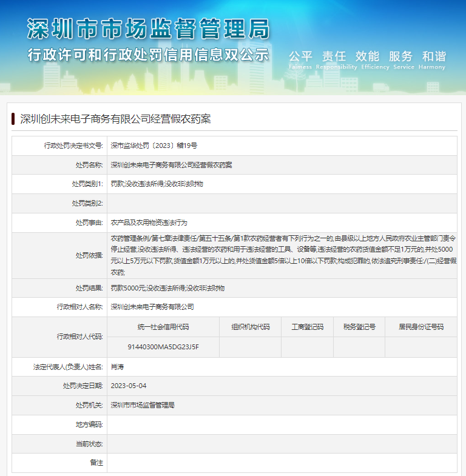Click the page heading 深圳创未来电子商务有限公司经营假农药案
Viewport: 466px width, 476px height.
coord(115,119)
